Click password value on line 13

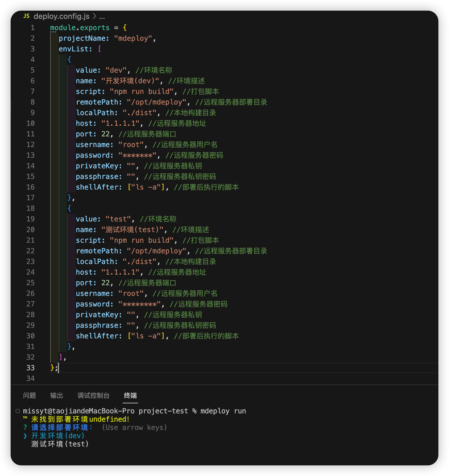click(137, 155)
